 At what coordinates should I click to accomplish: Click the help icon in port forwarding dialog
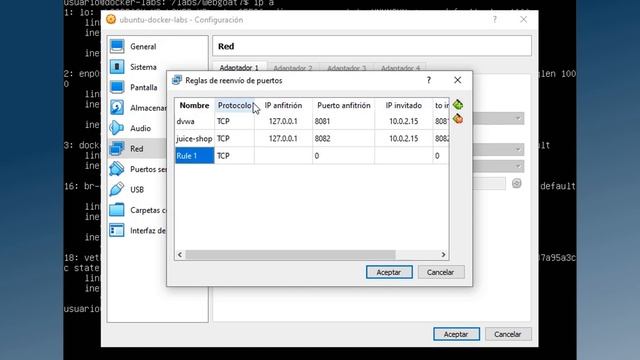(x=429, y=80)
